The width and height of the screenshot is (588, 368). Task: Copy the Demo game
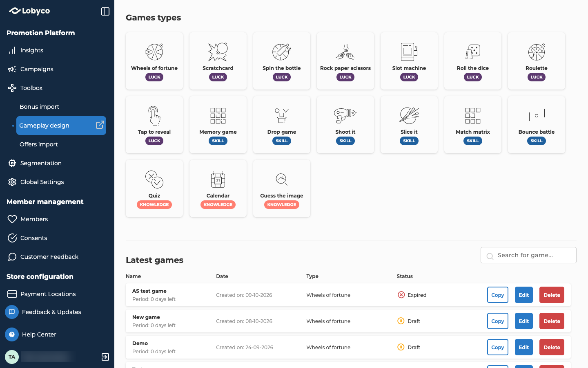(x=498, y=347)
